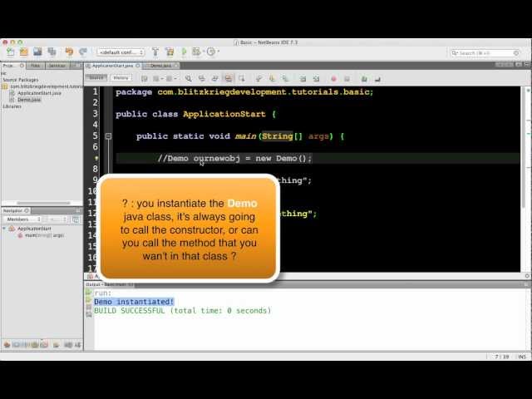Close the Demo.java editor tab

pos(176,66)
